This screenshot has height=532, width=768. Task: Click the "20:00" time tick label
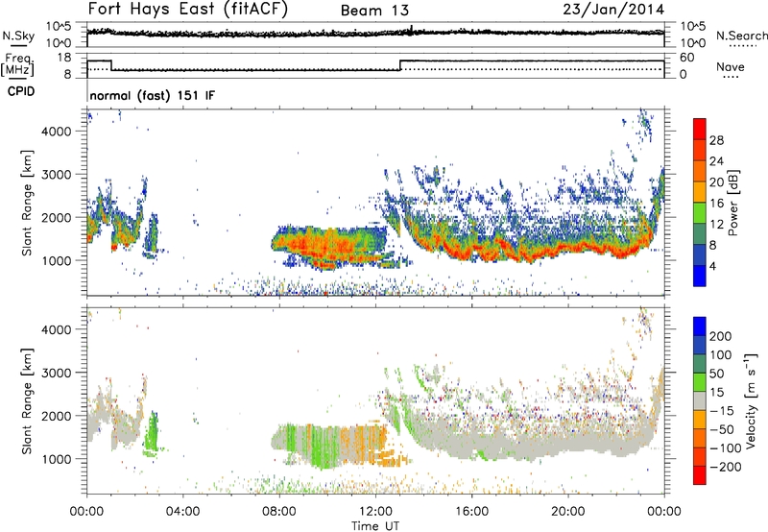(x=567, y=512)
